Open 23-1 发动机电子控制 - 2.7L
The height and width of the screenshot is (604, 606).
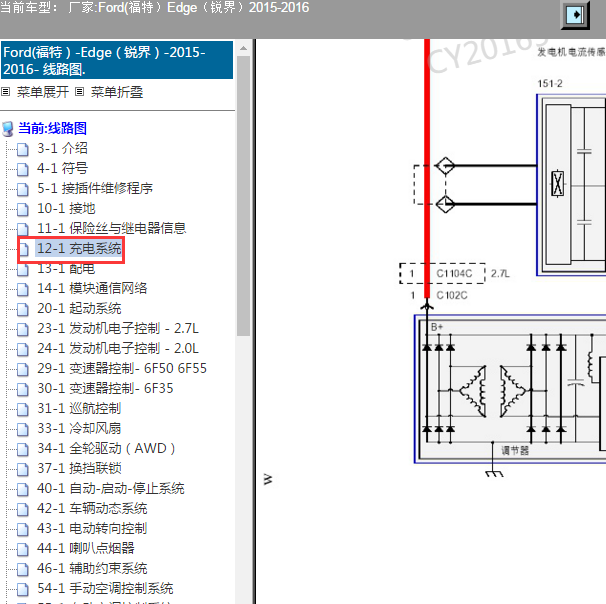click(118, 328)
